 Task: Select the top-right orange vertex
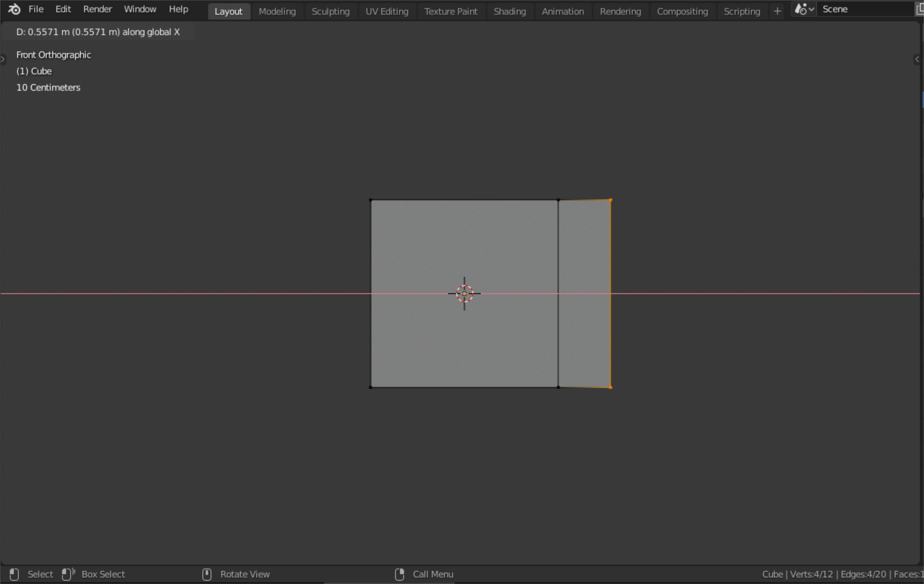[611, 200]
